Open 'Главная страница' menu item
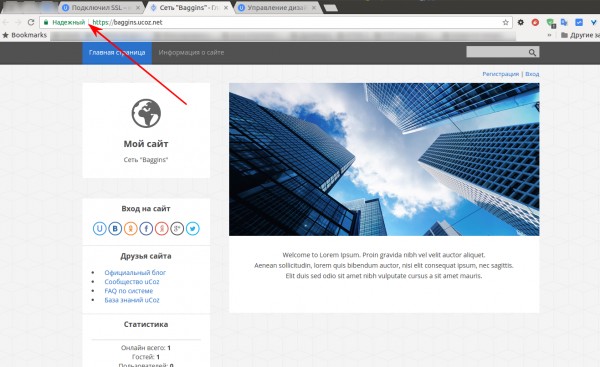This screenshot has height=367, width=600. [117, 52]
